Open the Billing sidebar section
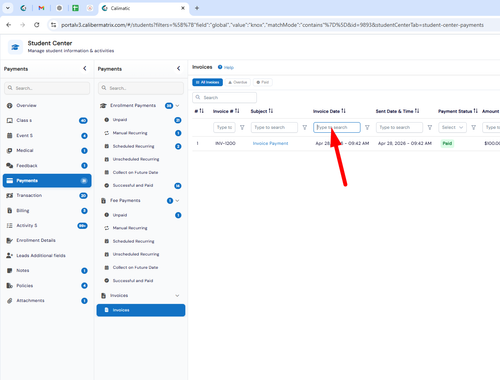This screenshot has width=500, height=380. pyautogui.click(x=47, y=211)
